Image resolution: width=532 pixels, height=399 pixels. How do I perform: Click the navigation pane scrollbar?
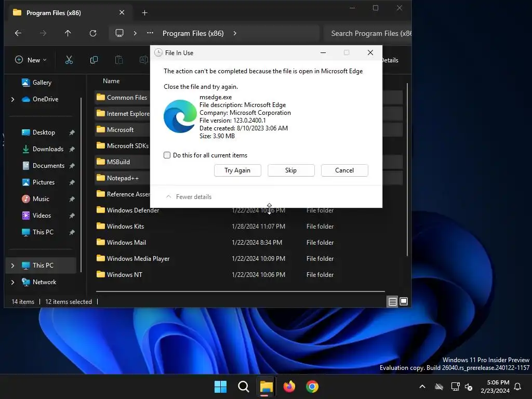[81, 185]
